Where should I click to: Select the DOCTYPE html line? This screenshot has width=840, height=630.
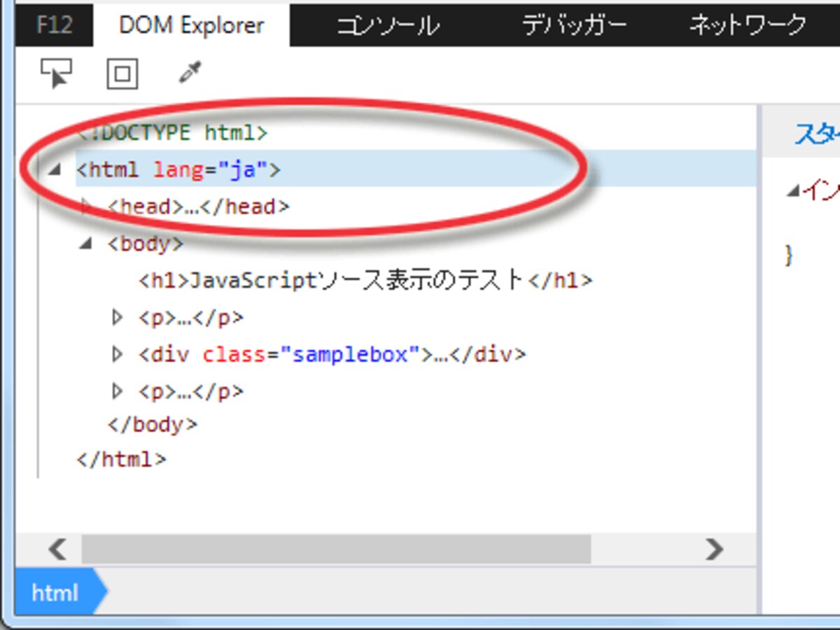click(x=171, y=132)
